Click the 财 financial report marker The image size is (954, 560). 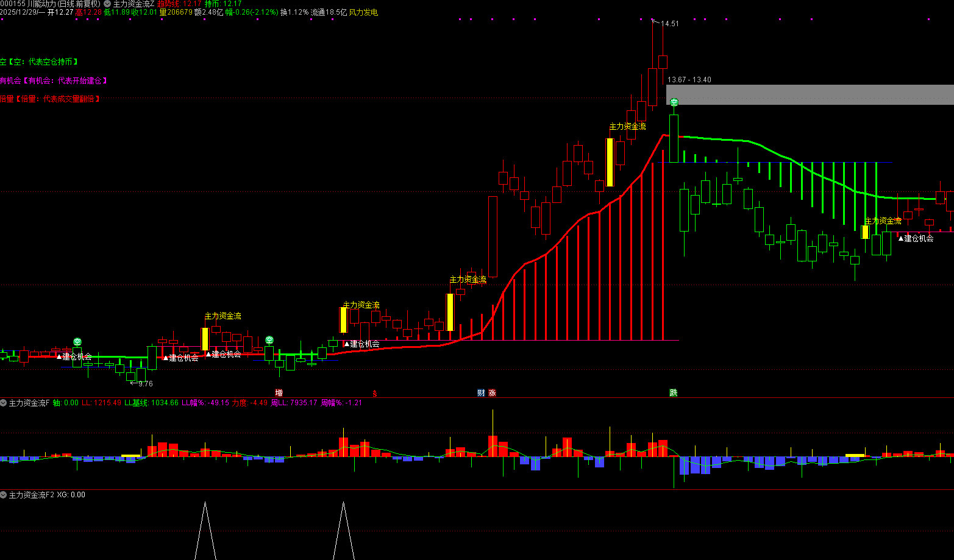pyautogui.click(x=481, y=393)
